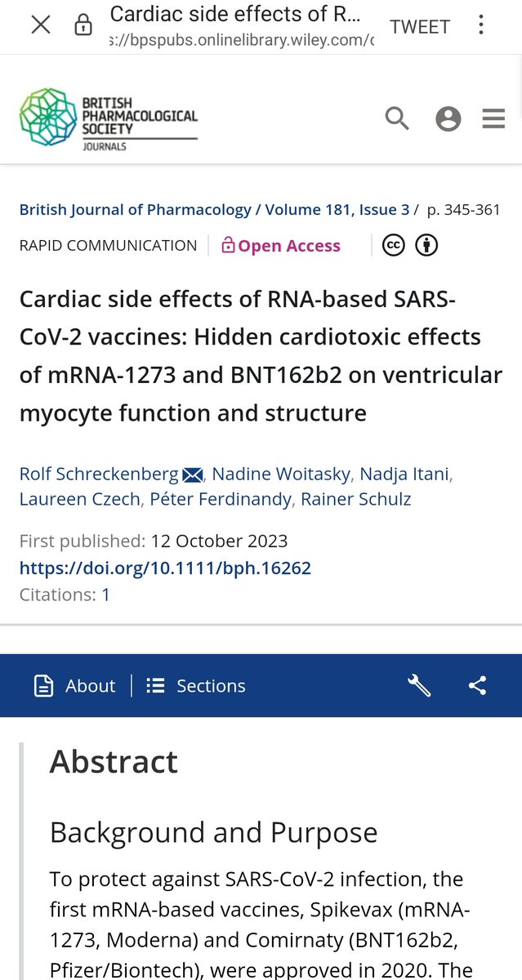Open the three-dot overflow menu
Viewport: 522px width, 980px height.
coord(483,25)
